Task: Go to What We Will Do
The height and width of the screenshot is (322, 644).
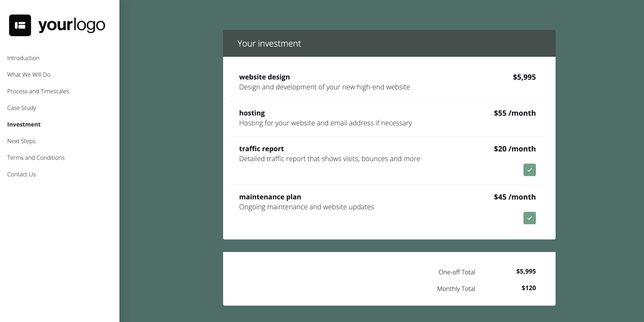Action: [29, 75]
